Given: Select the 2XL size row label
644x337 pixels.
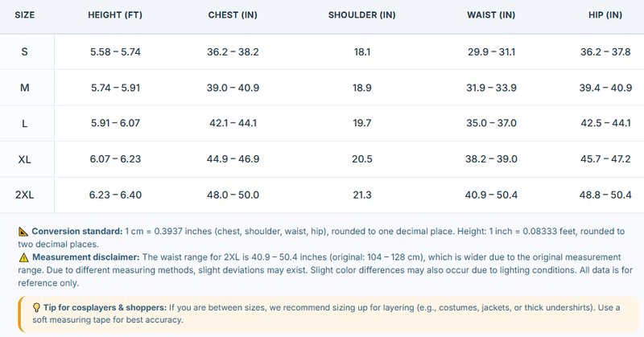Looking at the screenshot, I should [x=25, y=195].
